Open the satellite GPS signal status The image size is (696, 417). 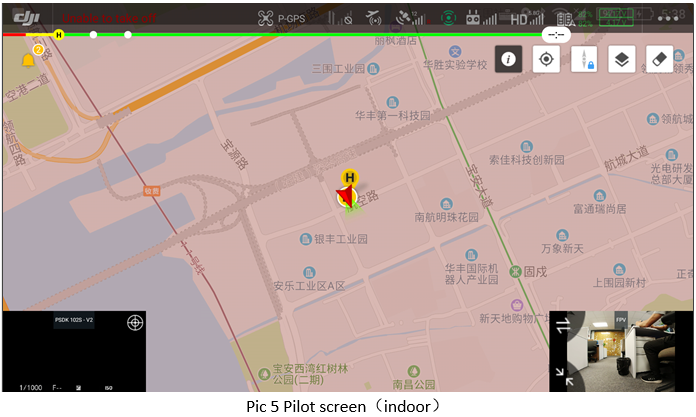click(412, 18)
